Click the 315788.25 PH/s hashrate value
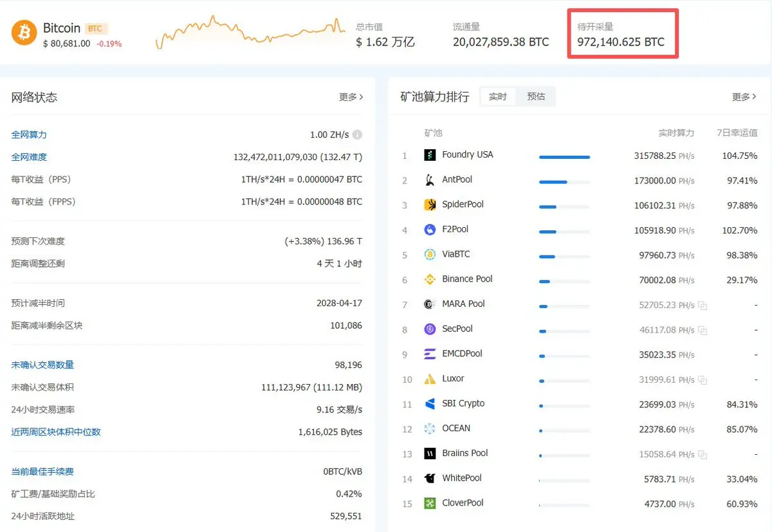 (x=665, y=156)
